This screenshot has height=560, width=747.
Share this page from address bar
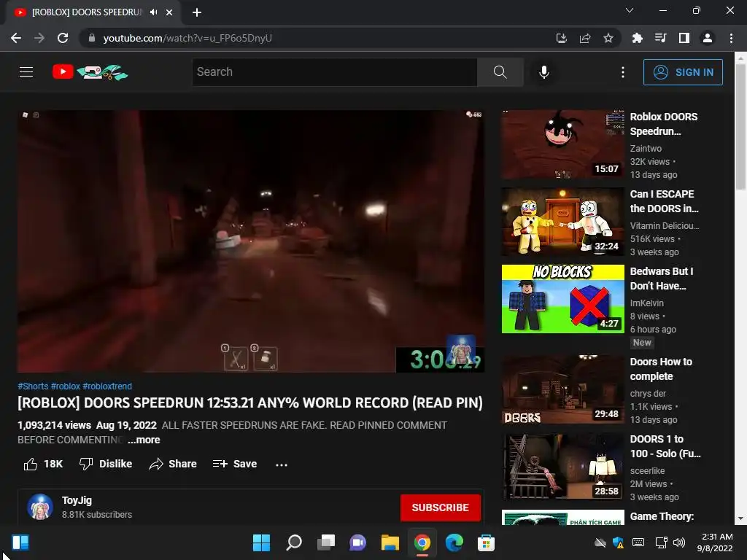pos(585,38)
